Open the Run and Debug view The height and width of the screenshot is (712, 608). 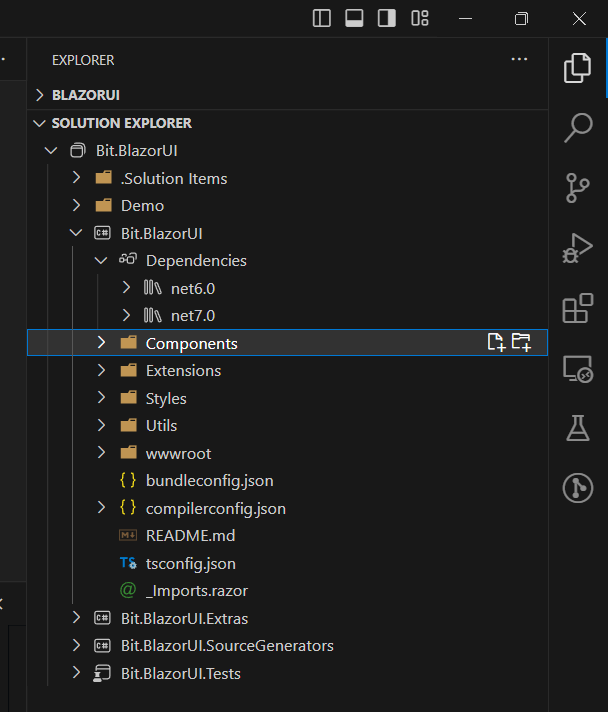pos(577,248)
